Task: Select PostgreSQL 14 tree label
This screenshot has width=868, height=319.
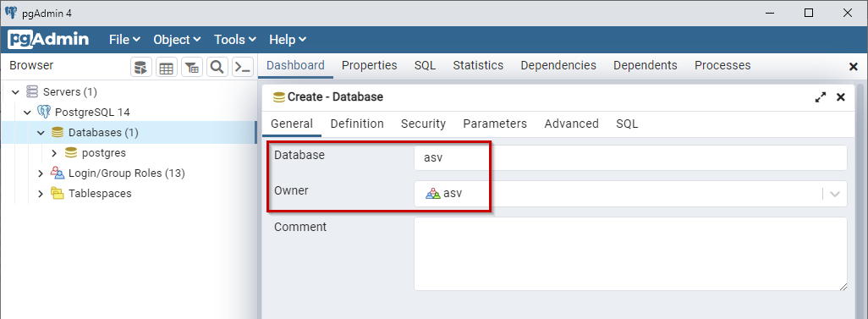Action: point(92,113)
